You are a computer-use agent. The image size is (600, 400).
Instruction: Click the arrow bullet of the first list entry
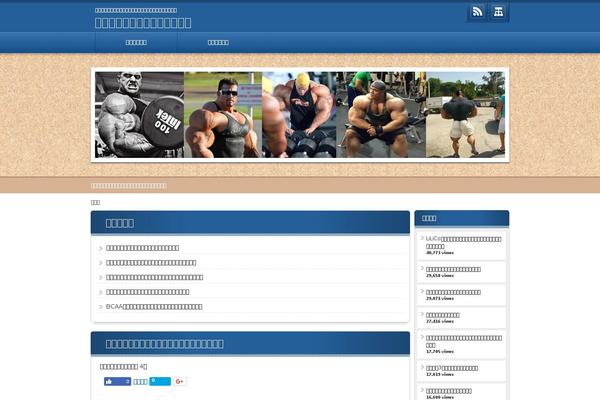(x=101, y=248)
